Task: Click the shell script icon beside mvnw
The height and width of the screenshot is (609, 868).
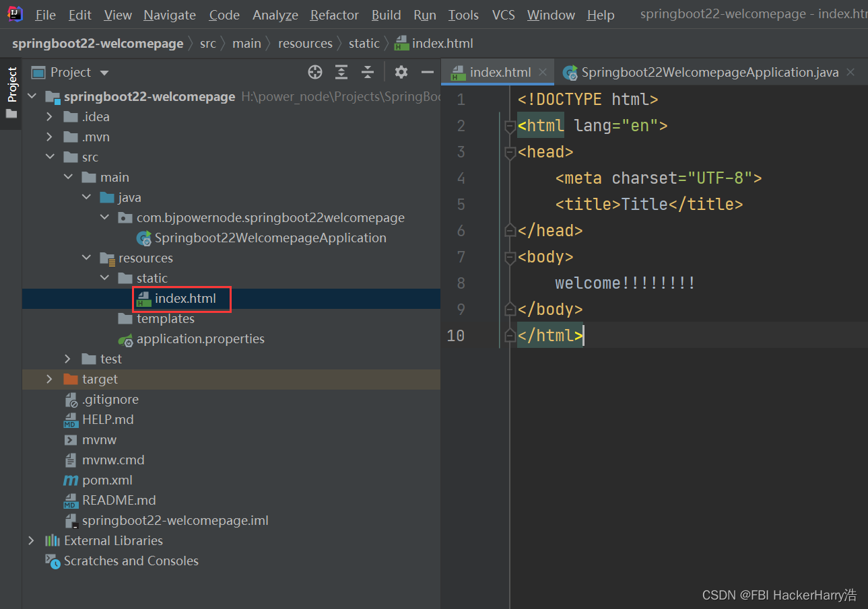Action: pos(71,440)
